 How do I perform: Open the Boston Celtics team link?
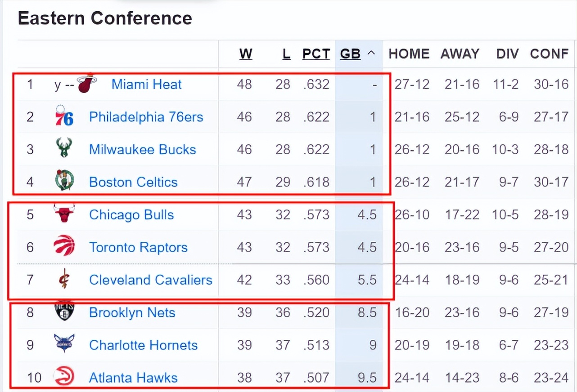133,182
